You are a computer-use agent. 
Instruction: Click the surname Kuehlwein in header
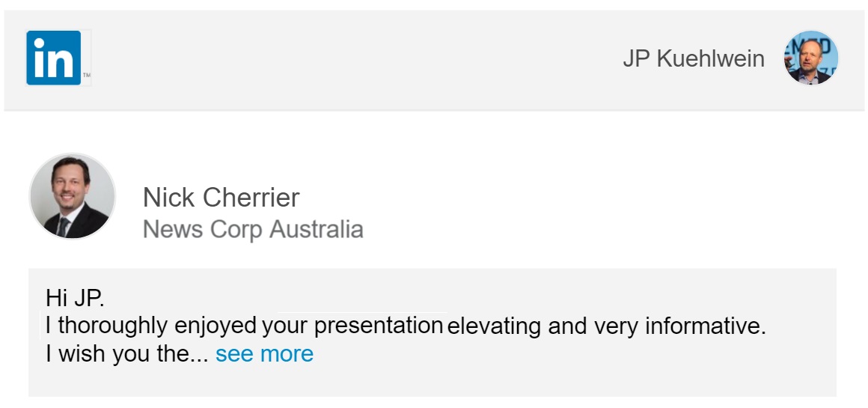tap(711, 58)
